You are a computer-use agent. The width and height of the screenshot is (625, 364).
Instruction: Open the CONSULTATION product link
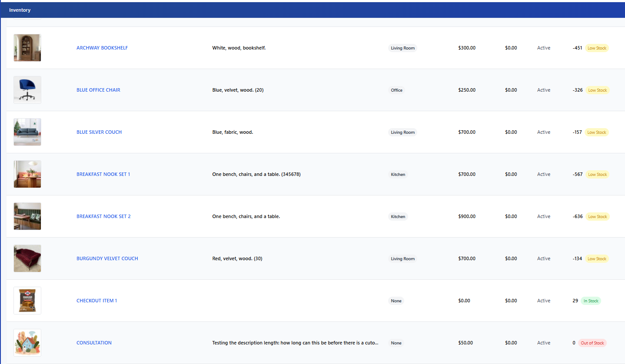(x=94, y=343)
